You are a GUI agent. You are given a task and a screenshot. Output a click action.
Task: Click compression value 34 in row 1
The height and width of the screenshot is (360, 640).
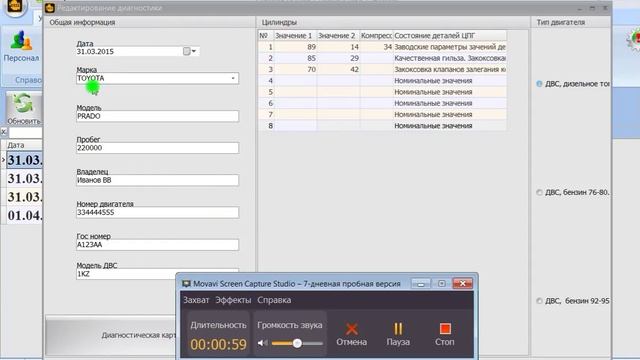(376, 47)
